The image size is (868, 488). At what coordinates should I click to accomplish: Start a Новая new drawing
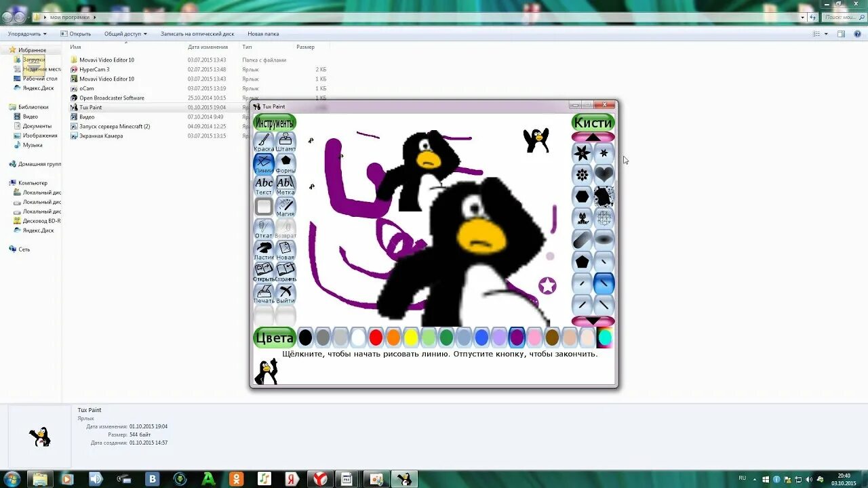coord(285,251)
